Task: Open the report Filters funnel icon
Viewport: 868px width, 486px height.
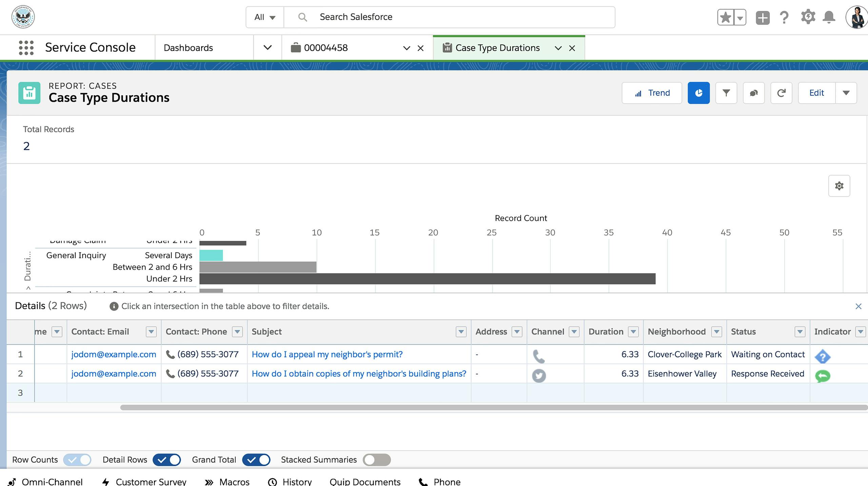Action: (x=726, y=93)
